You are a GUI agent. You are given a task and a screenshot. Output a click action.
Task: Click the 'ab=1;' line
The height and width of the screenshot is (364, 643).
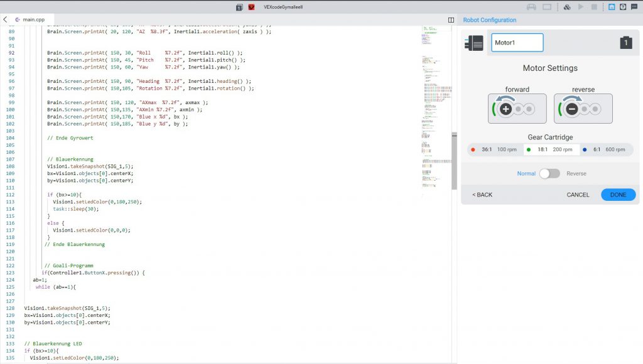pos(40,280)
